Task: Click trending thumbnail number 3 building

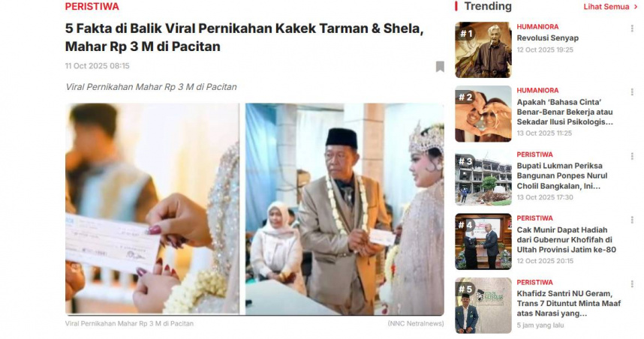Action: pyautogui.click(x=483, y=178)
